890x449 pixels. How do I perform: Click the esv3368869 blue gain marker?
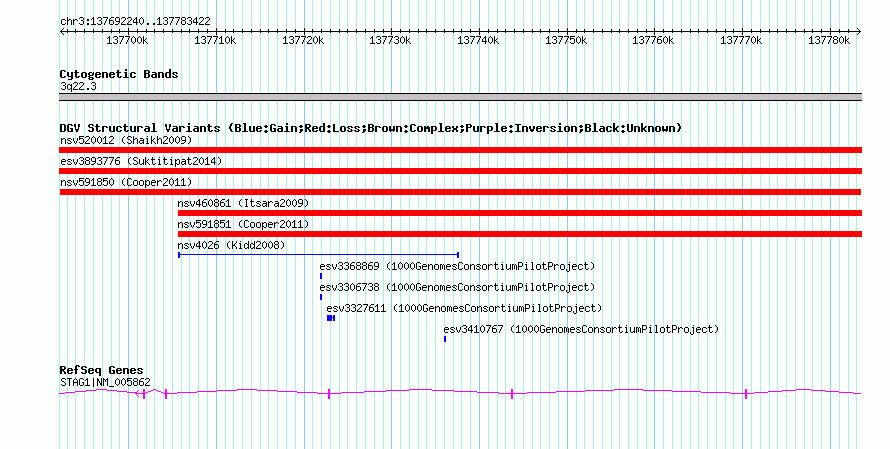click(321, 276)
